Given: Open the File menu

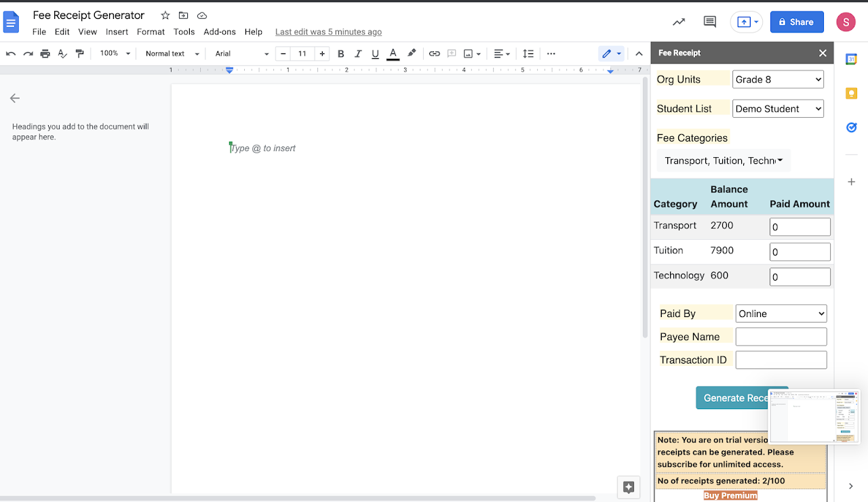Looking at the screenshot, I should (x=39, y=32).
